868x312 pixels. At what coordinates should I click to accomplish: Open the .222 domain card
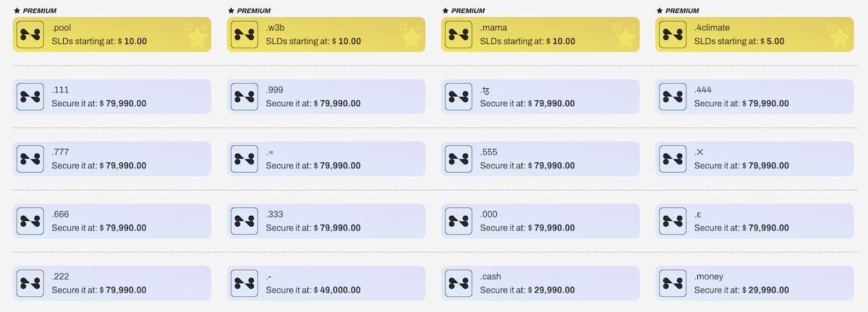[112, 283]
